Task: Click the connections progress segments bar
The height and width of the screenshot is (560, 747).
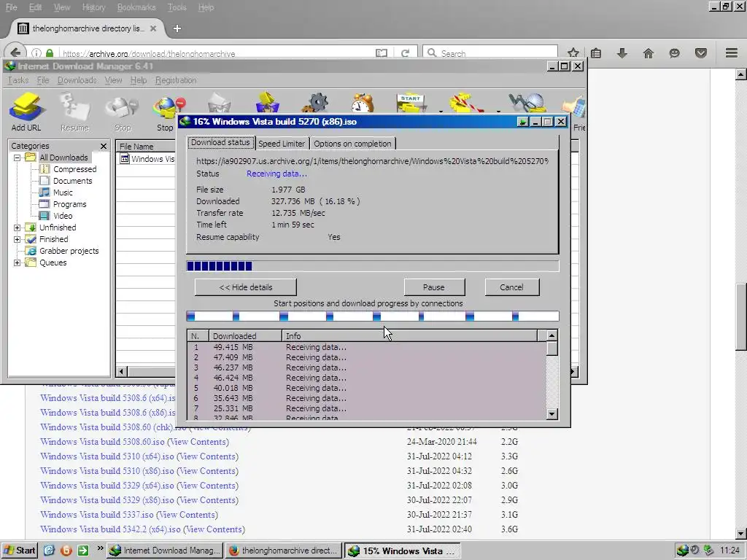Action: 373,316
